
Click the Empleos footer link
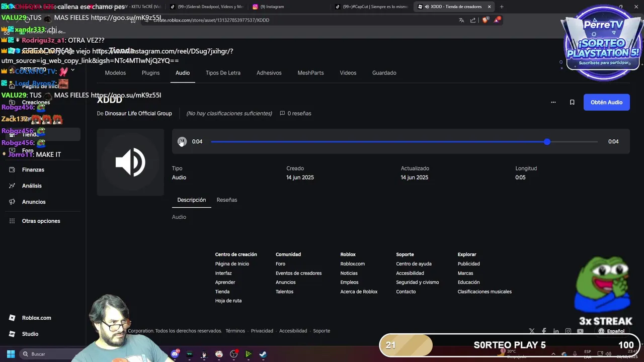pos(349,283)
